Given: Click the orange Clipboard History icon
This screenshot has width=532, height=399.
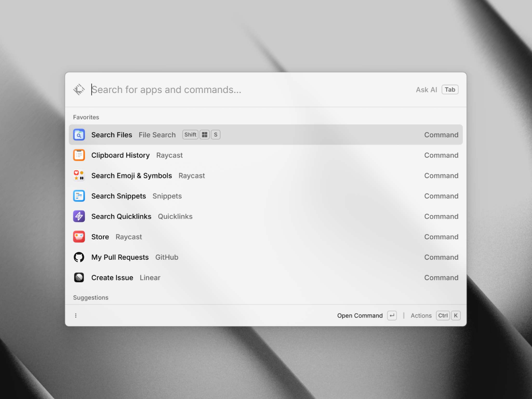Looking at the screenshot, I should [79, 155].
